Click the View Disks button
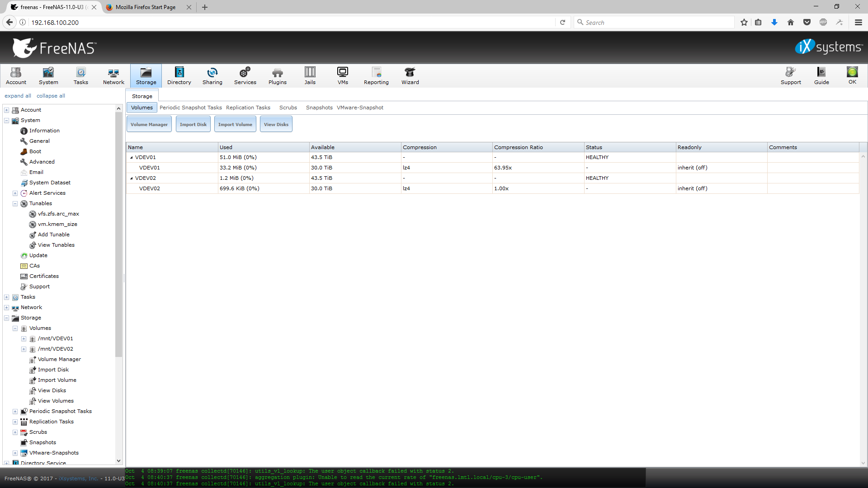 pyautogui.click(x=276, y=124)
